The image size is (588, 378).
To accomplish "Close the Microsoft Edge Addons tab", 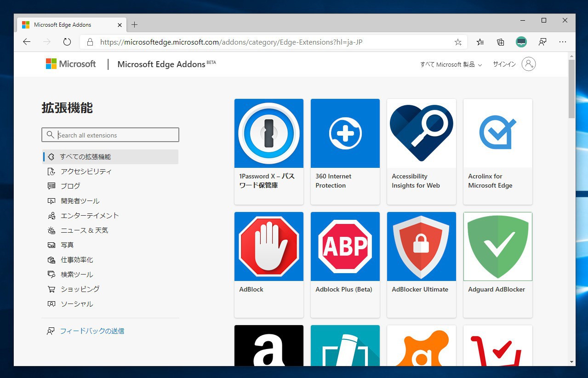I will pos(120,25).
